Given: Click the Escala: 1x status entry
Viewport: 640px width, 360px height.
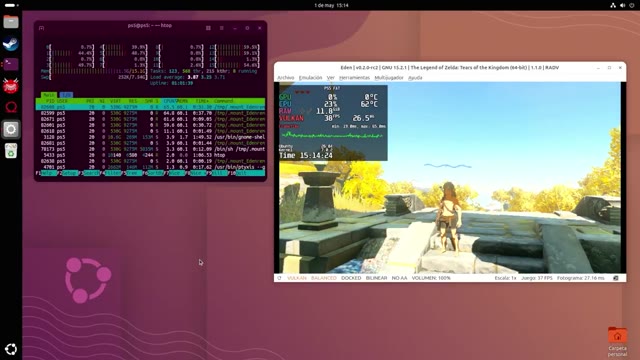Looking at the screenshot, I should point(506,278).
